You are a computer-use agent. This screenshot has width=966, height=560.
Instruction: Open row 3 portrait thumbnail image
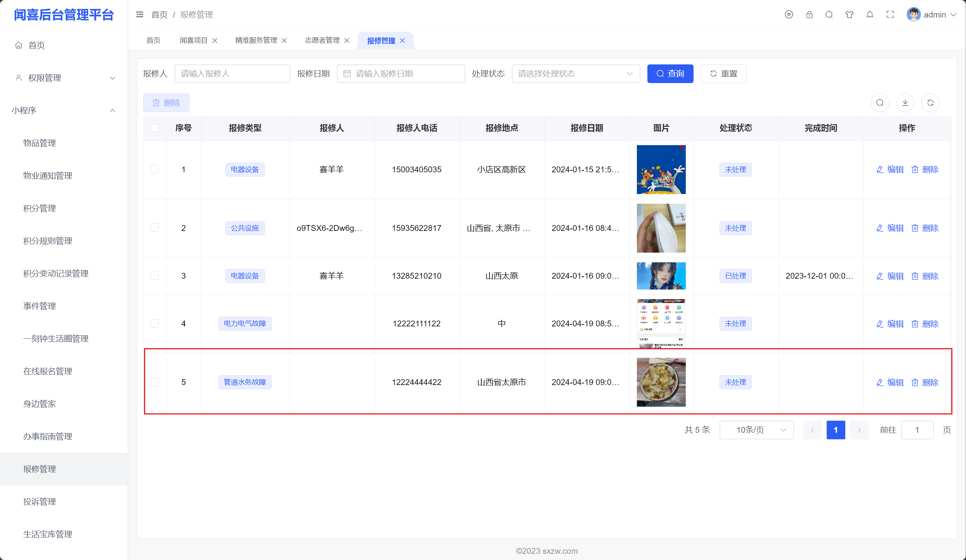(661, 276)
